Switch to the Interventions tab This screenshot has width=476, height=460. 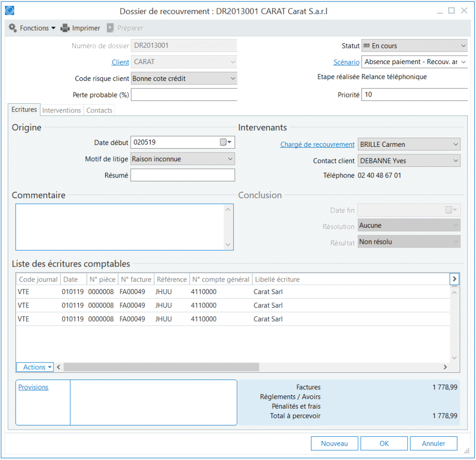(x=61, y=110)
